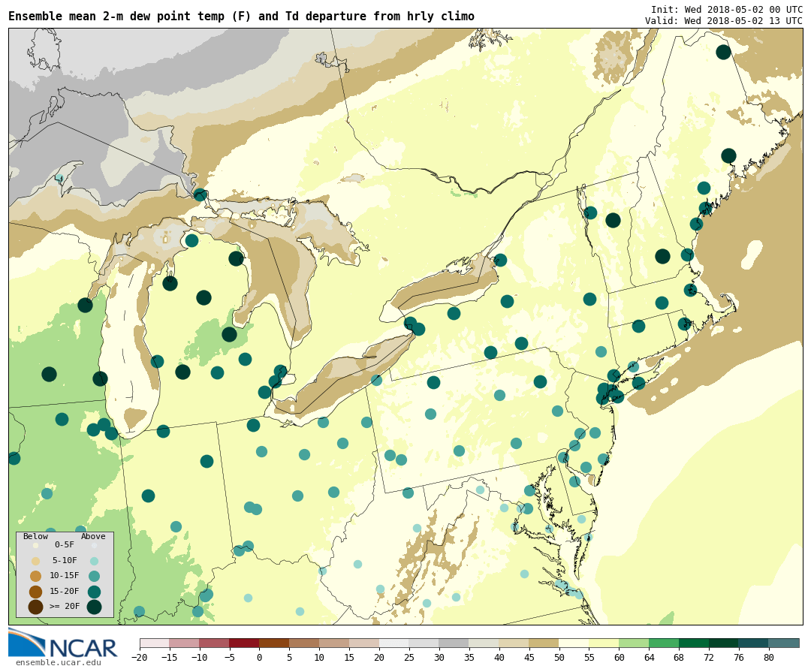
Task: Click colorbar swatch between -20 and -15
Action: click(x=155, y=643)
